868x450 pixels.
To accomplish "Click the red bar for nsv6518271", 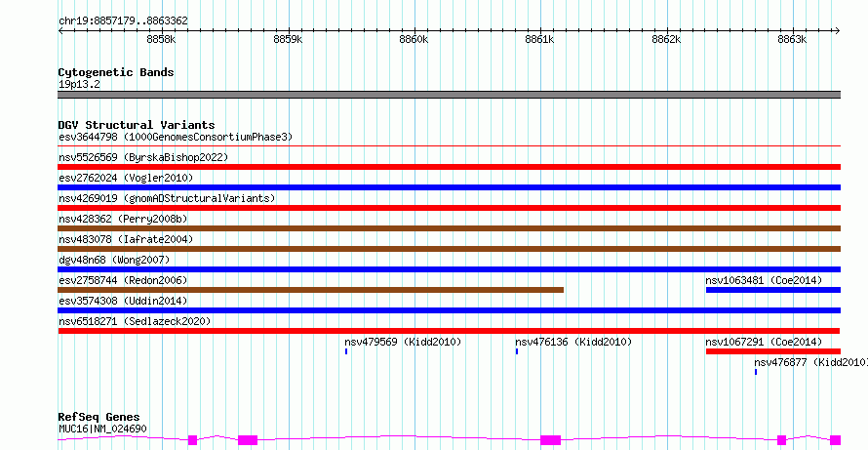I will 449,331.
